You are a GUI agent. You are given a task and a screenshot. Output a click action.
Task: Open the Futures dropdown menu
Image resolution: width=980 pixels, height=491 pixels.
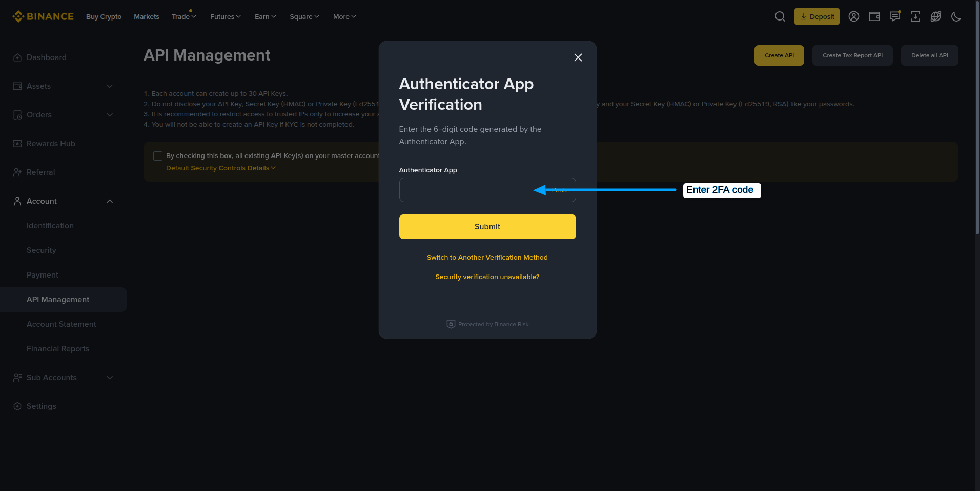226,16
